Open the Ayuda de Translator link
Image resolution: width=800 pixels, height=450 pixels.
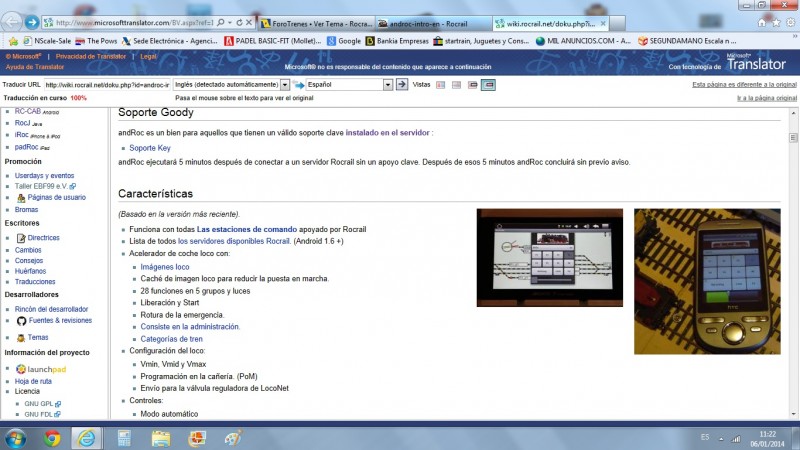[x=35, y=67]
